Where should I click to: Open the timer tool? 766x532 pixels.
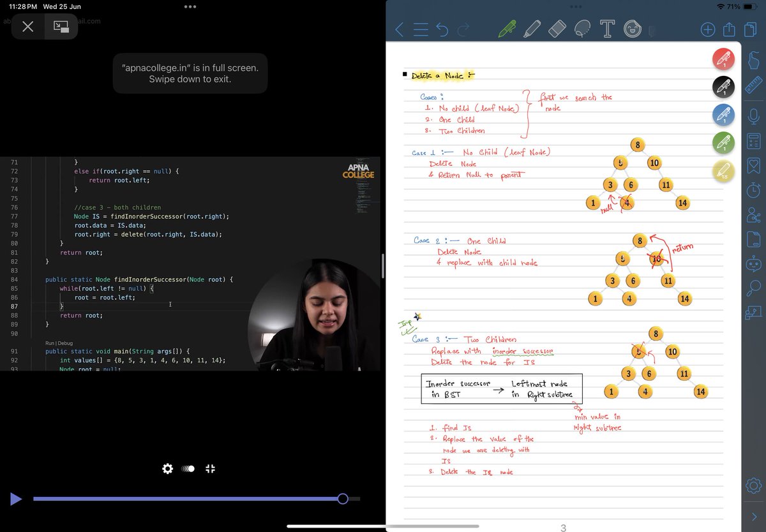coord(753,190)
